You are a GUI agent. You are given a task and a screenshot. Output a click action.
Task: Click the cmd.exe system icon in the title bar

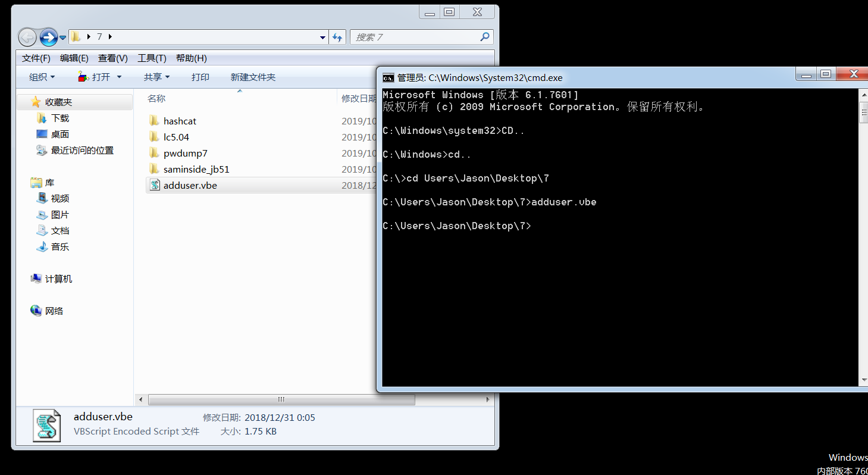pos(388,77)
